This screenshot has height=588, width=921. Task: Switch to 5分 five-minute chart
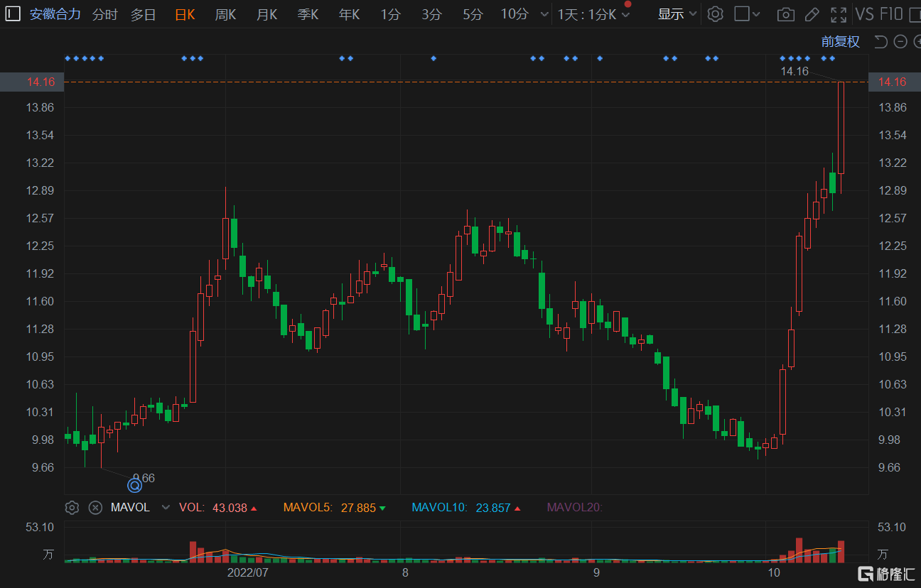tap(473, 14)
